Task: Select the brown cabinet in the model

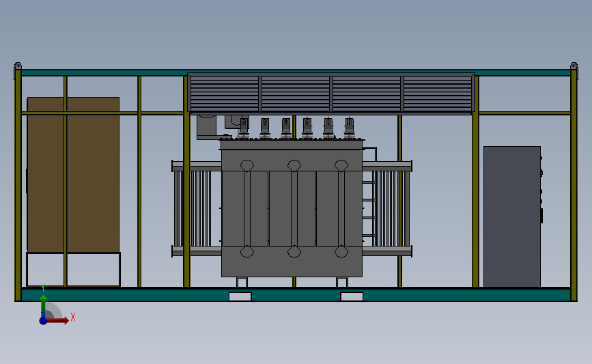Action: (x=73, y=175)
